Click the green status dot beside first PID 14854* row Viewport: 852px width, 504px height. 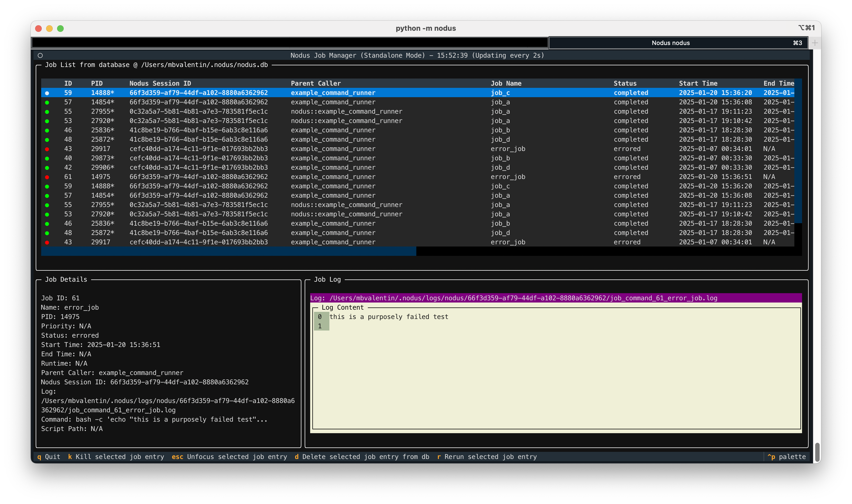point(47,102)
